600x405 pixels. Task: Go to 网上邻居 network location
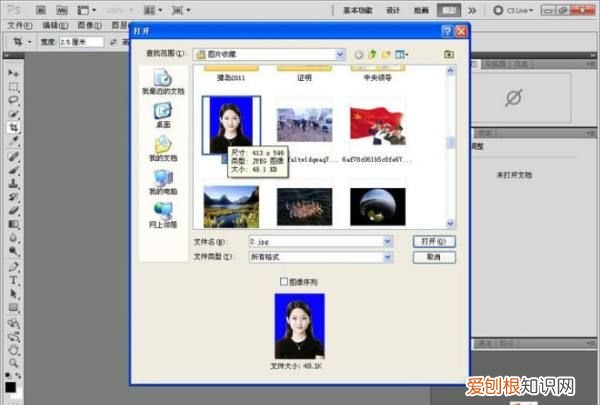point(163,215)
